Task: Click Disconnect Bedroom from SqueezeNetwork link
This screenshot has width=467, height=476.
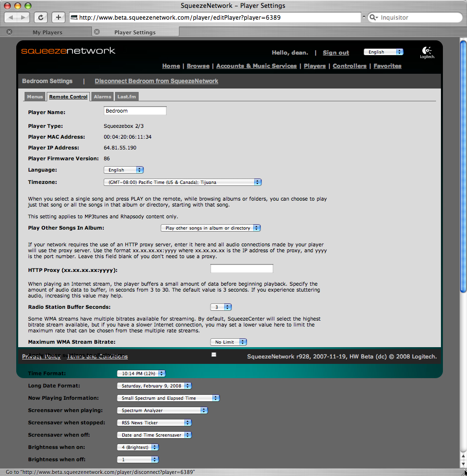Action: pyautogui.click(x=156, y=81)
